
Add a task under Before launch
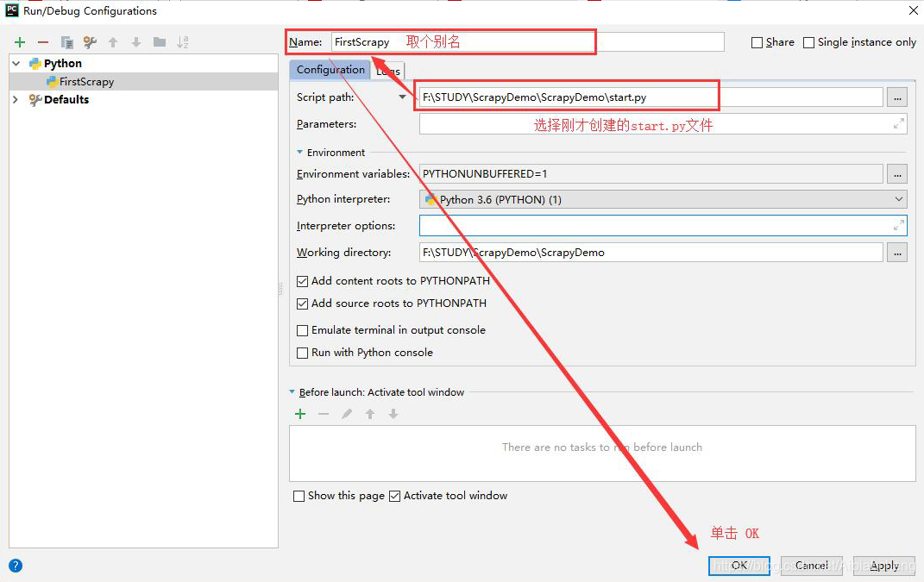[299, 413]
